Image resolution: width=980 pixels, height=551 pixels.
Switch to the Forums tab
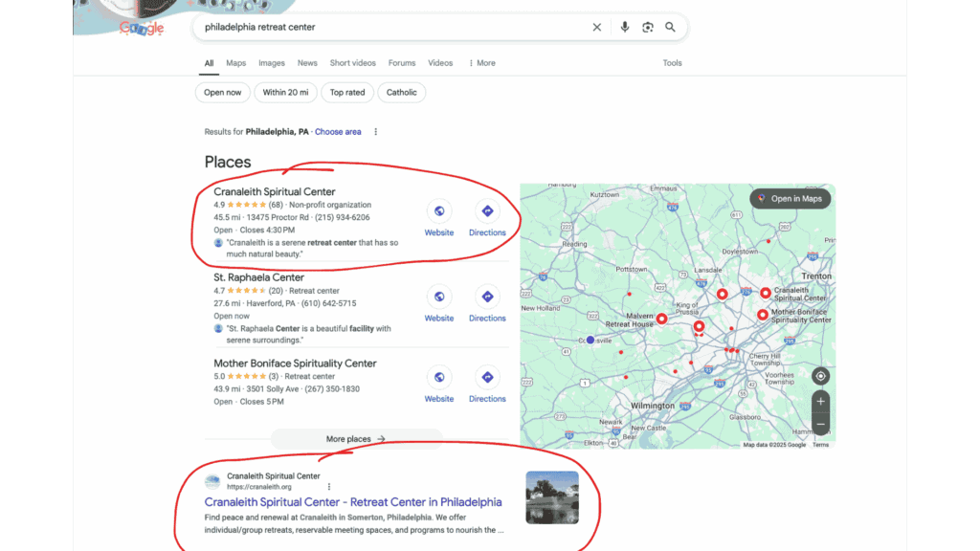point(401,63)
